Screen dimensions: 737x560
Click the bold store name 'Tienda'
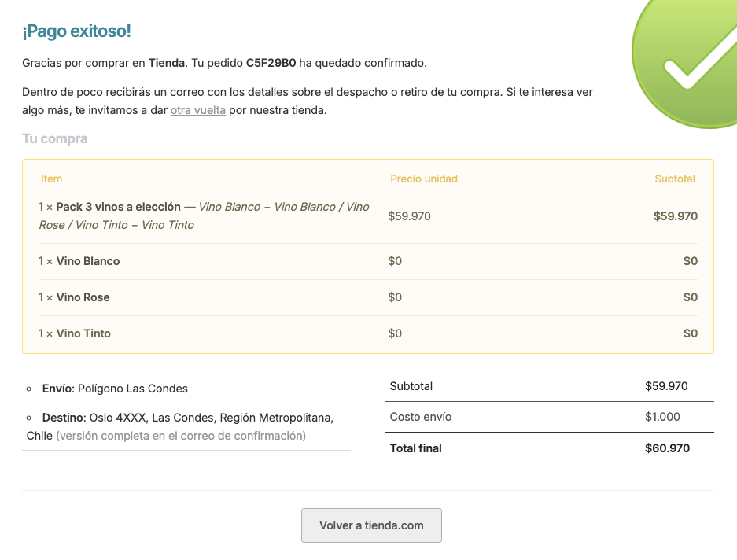[x=167, y=63]
